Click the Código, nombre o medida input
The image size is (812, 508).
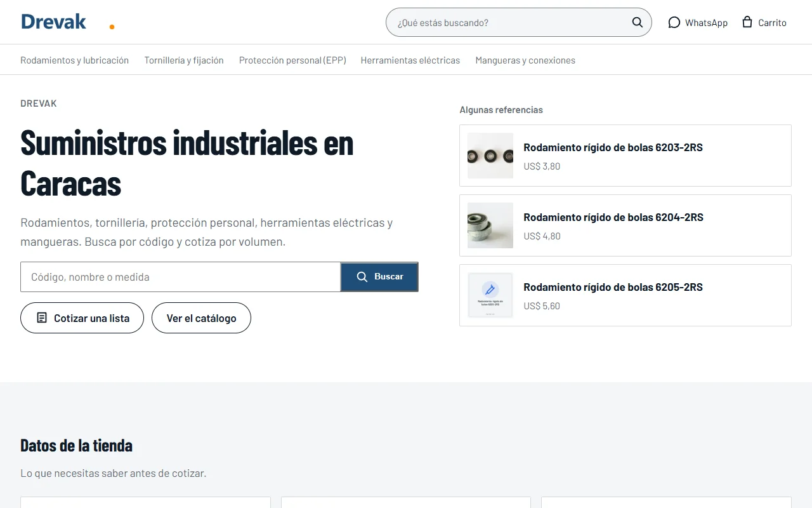click(x=181, y=277)
